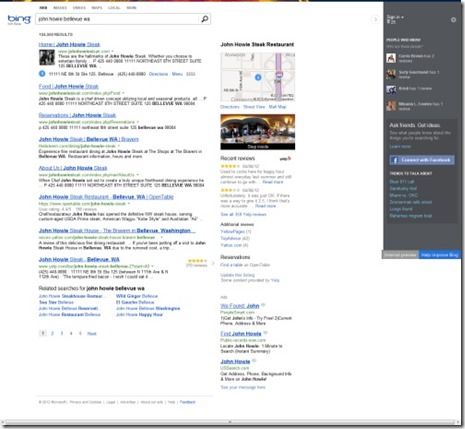Open sidebar settings gear icon
This screenshot has height=429, width=465.
coord(453,20)
